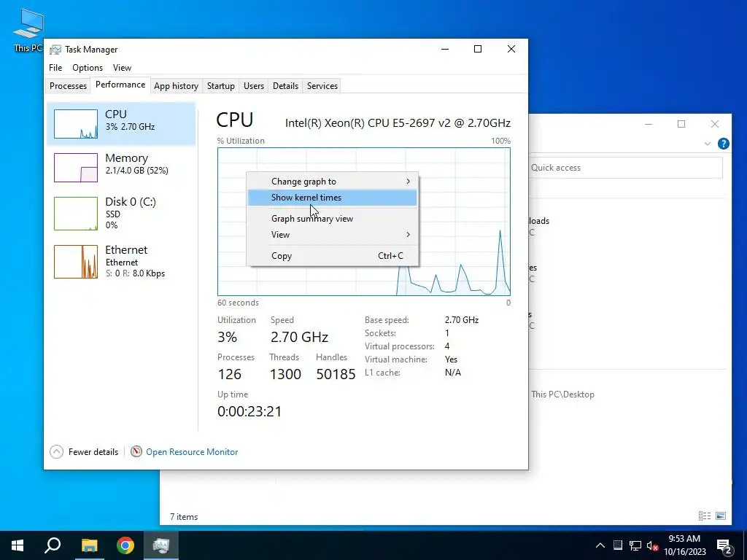Select Show kernel times menu entry

[332, 198]
